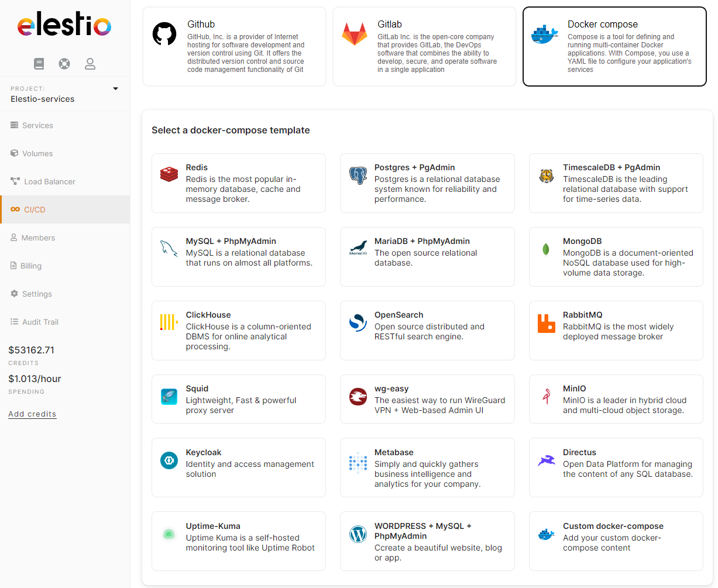This screenshot has height=588, width=718.
Task: Open the user account profile icon
Action: click(90, 64)
